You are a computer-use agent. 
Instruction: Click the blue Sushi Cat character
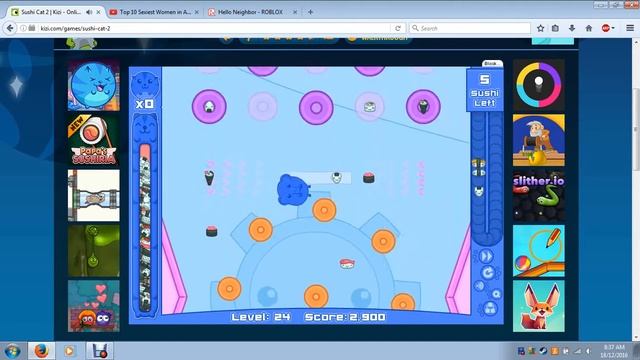pos(293,189)
